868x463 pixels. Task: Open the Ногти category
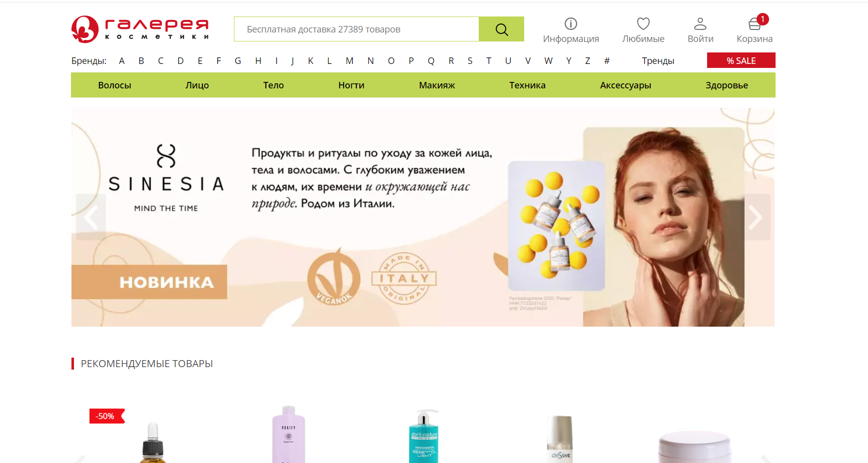click(351, 85)
